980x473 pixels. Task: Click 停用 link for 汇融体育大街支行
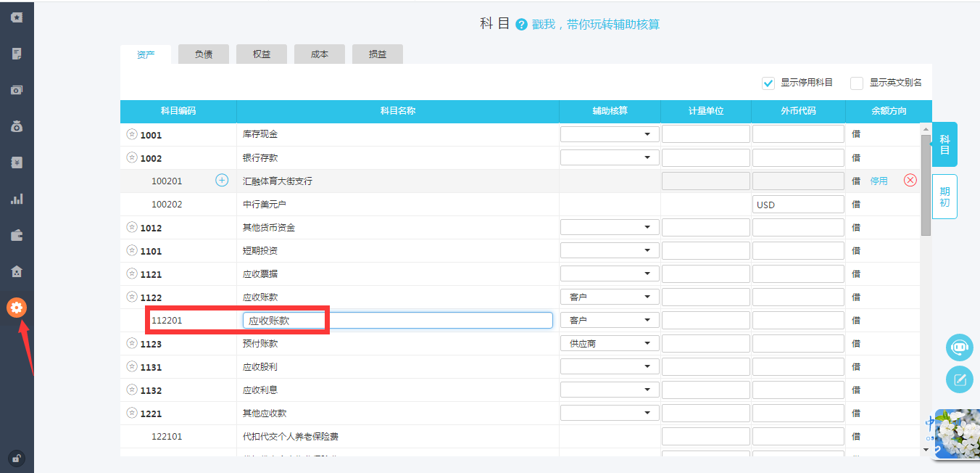tap(879, 181)
